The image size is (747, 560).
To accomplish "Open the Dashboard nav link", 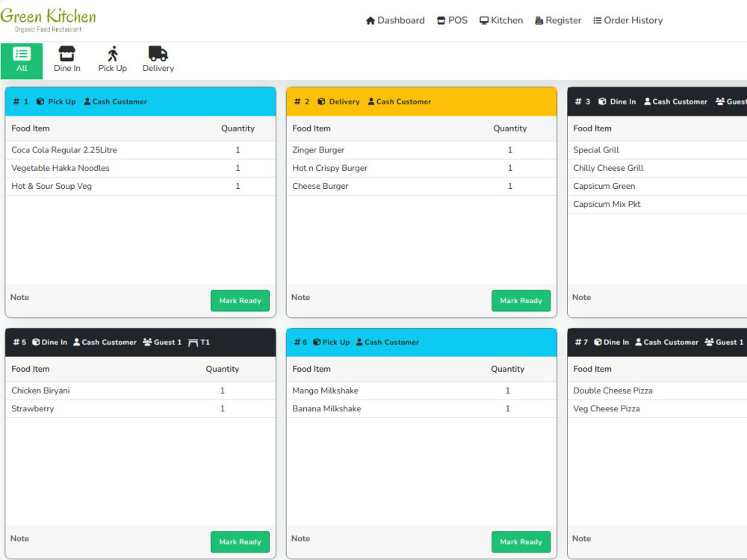I will 395,20.
